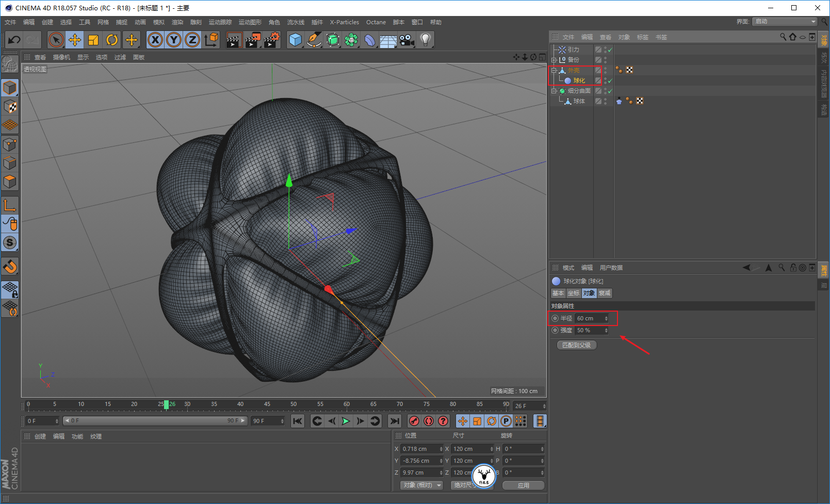830x504 pixels.
Task: Toggle world coordinate system icon
Action: tap(211, 40)
